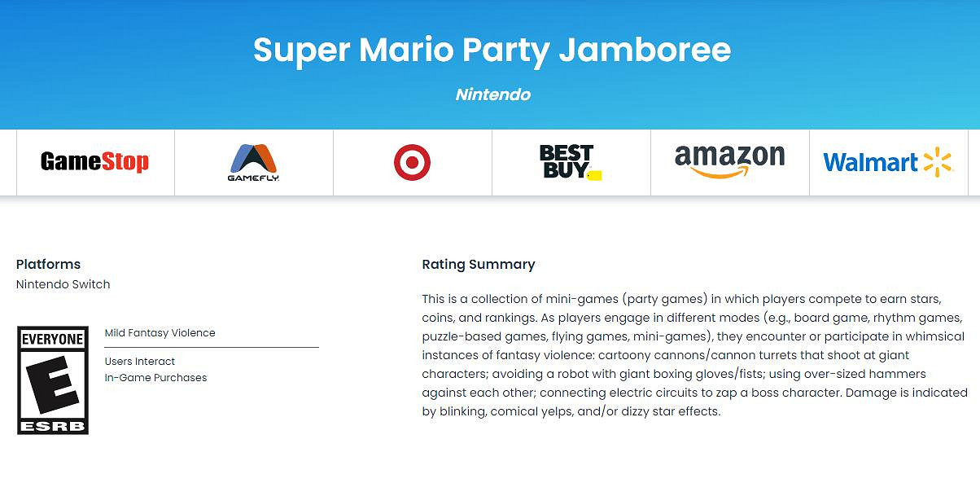
Task: Click the Nintendo Switch platform text
Action: [x=63, y=284]
